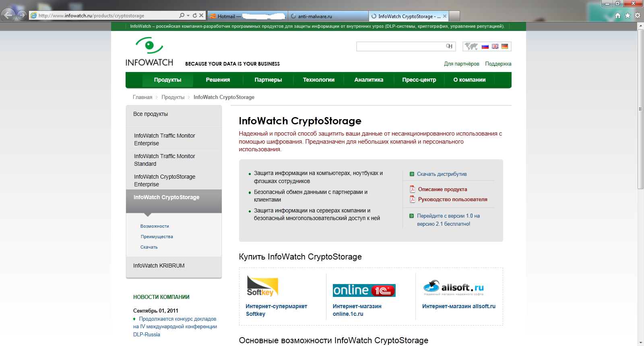Refresh the page using the address bar icon
644x346 pixels.
click(195, 15)
